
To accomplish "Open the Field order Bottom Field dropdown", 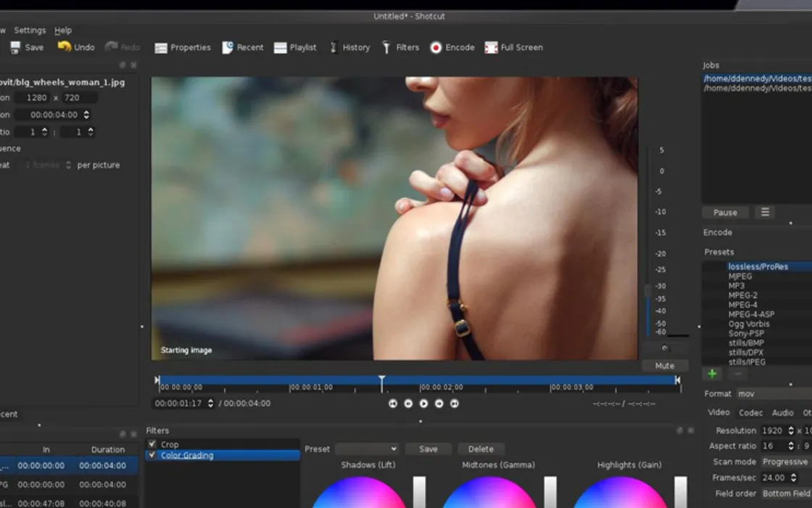I will [x=786, y=493].
